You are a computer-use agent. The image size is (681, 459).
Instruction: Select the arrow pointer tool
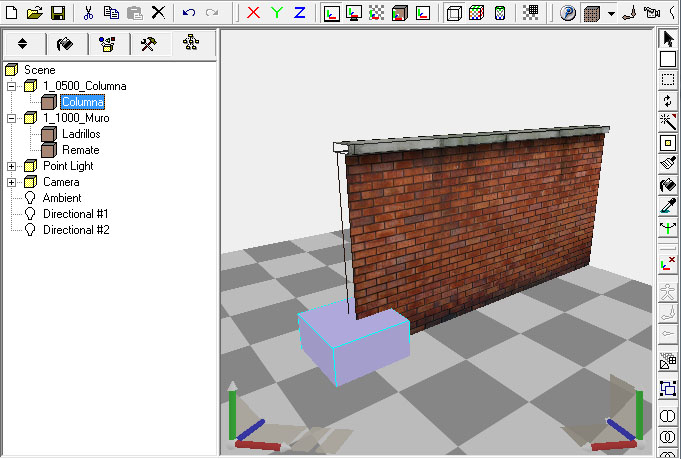coord(668,39)
